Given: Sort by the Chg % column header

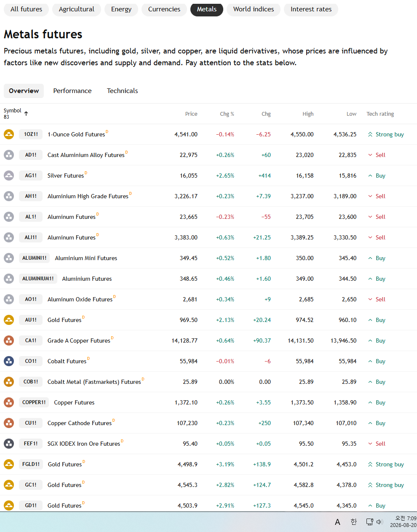Looking at the screenshot, I should [x=227, y=114].
